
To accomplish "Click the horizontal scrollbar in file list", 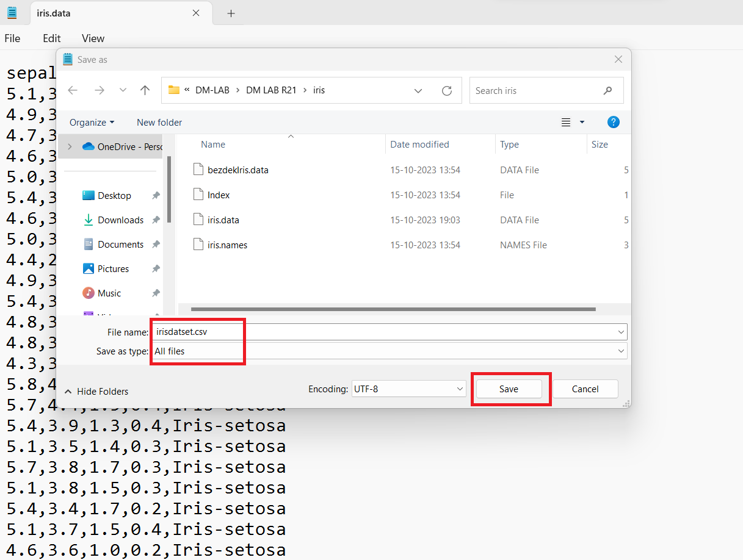I will pos(393,309).
